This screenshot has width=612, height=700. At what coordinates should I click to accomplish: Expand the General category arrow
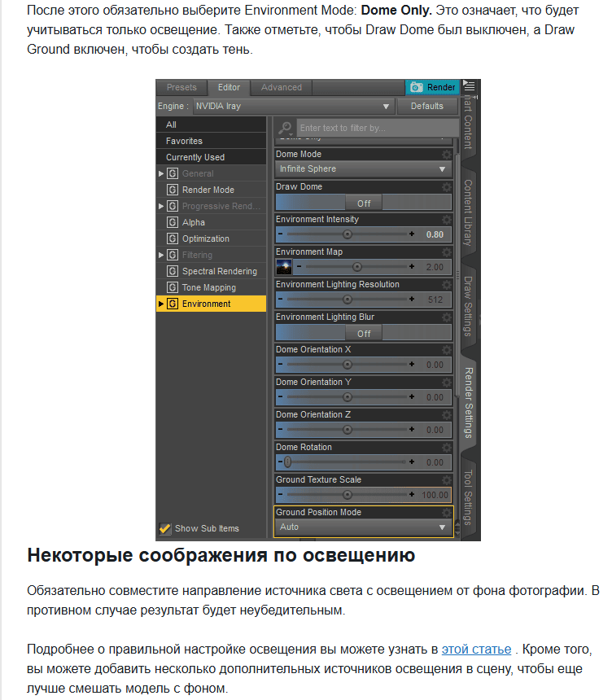coord(161,173)
